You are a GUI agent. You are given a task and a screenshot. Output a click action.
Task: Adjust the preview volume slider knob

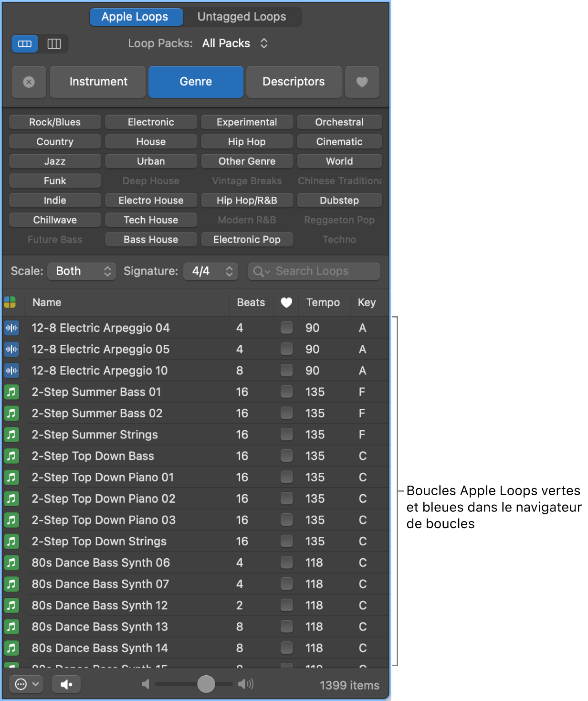pyautogui.click(x=206, y=684)
